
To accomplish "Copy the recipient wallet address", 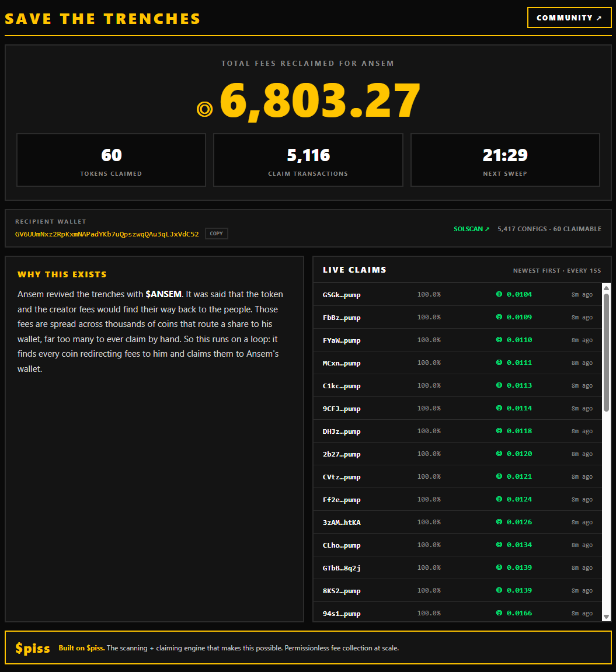I will click(x=216, y=234).
